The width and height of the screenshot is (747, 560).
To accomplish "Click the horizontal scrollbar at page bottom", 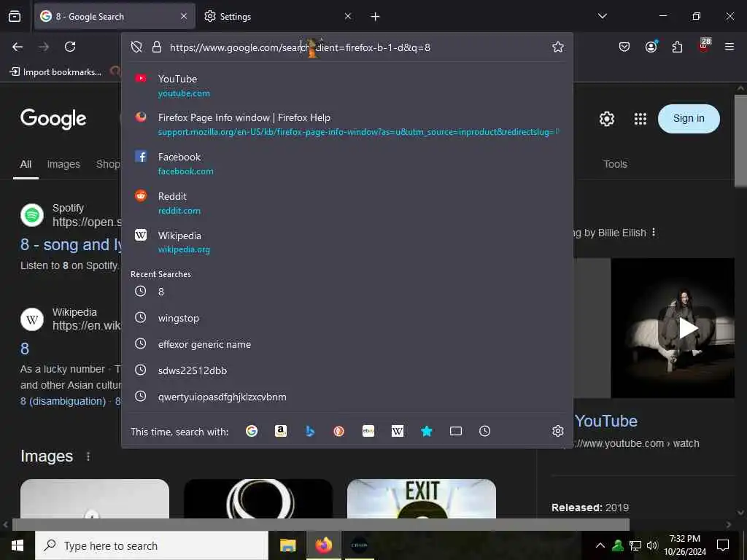I will (321, 524).
